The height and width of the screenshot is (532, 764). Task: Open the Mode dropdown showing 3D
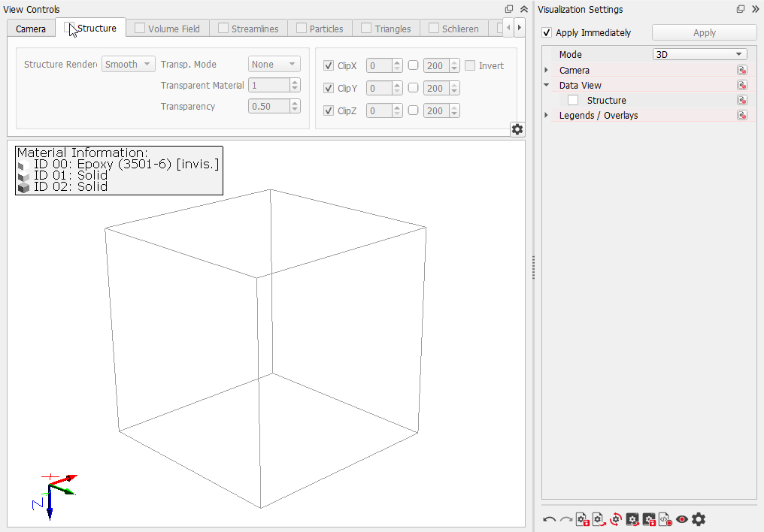[699, 53]
